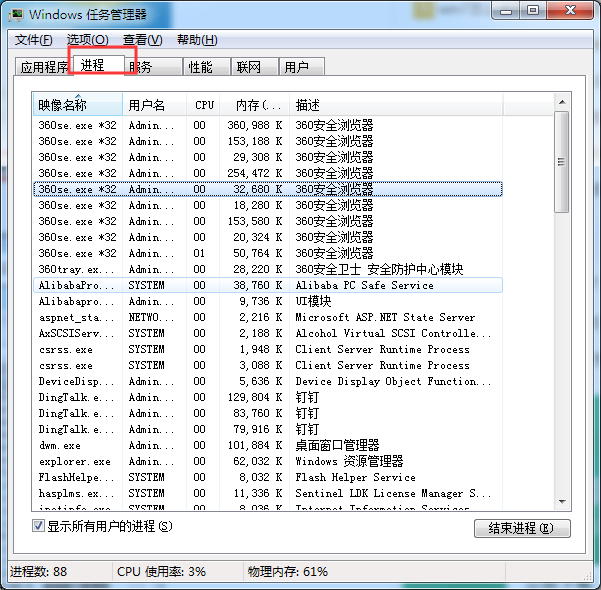Screen dimensions: 601x590
Task: Select 360se.exe row with 153,580 K
Action: (x=268, y=221)
